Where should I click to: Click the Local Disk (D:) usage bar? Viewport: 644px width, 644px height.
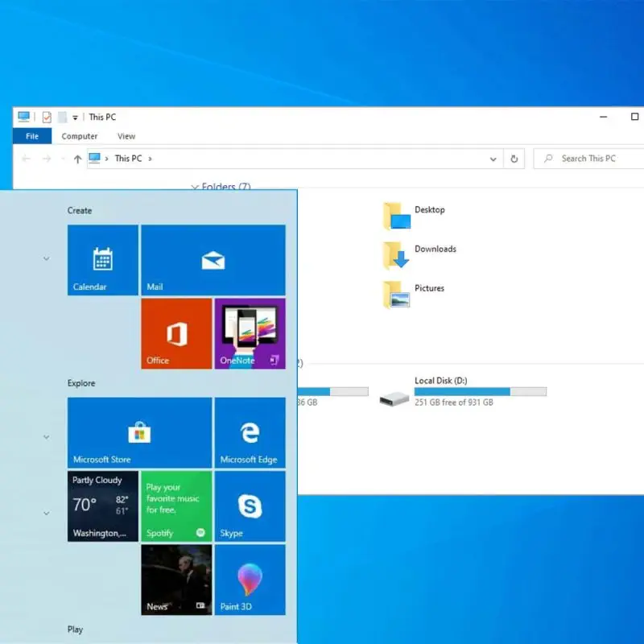tap(480, 392)
